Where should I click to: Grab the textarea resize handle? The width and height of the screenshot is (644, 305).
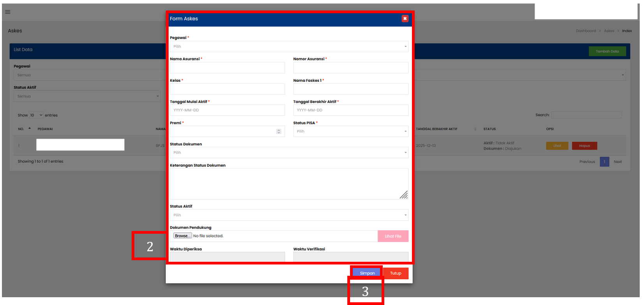tap(404, 195)
